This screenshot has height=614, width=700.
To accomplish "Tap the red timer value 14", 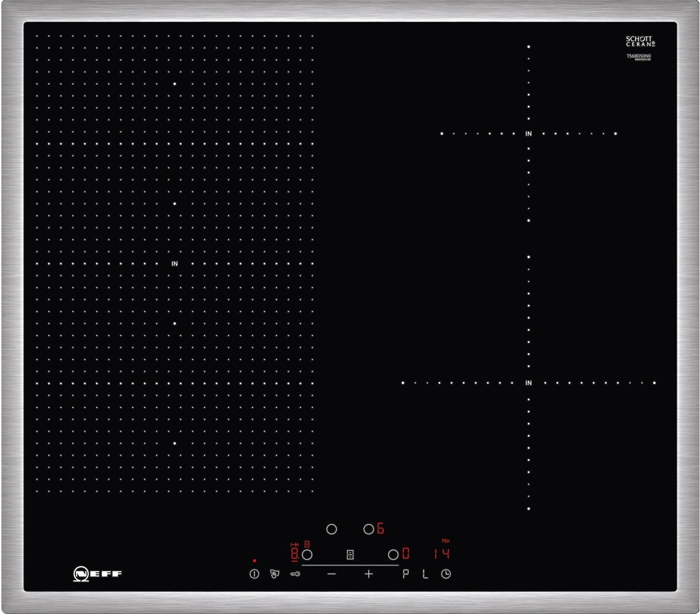I will 442,554.
